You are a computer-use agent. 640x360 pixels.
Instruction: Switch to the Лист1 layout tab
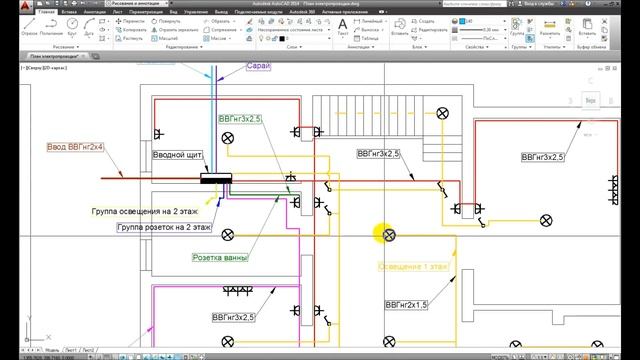point(71,350)
